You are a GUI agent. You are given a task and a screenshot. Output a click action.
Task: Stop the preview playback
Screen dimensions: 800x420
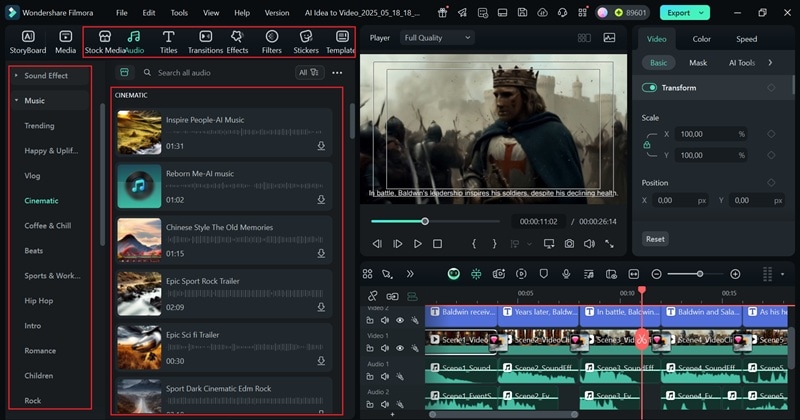(437, 244)
